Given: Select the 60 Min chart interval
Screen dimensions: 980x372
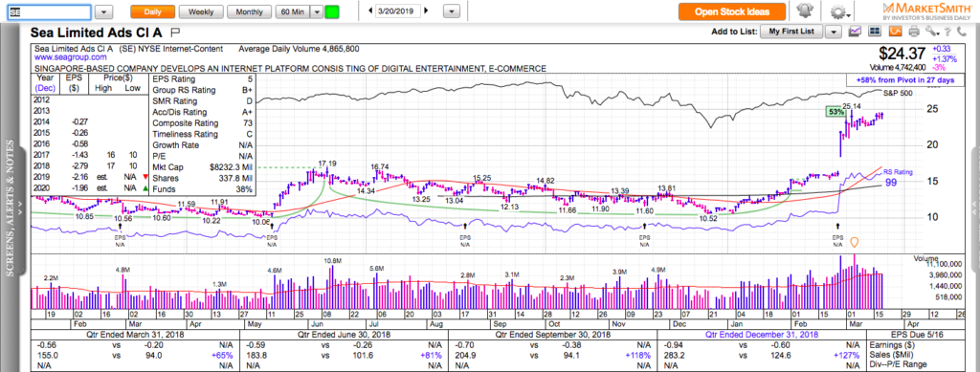Looking at the screenshot, I should tap(292, 11).
